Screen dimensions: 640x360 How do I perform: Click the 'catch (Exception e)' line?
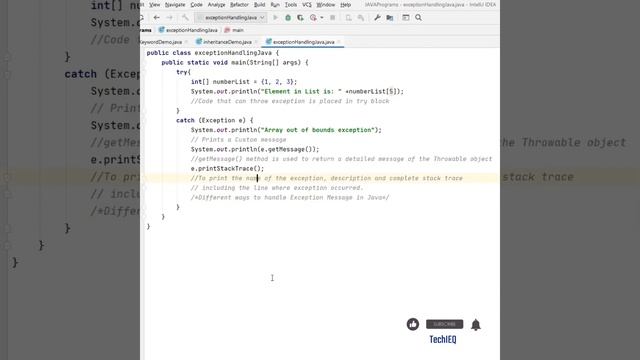tap(214, 120)
